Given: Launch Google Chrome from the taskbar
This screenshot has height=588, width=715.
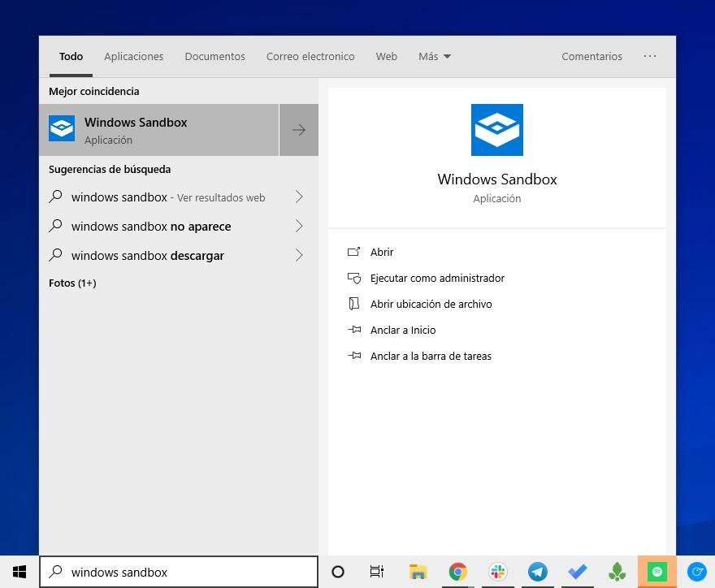Looking at the screenshot, I should tap(457, 572).
